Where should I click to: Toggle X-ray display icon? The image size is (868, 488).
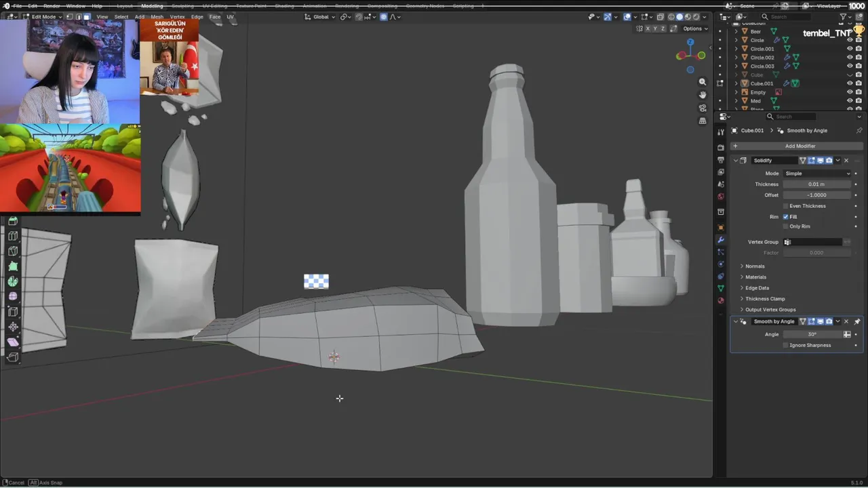660,17
